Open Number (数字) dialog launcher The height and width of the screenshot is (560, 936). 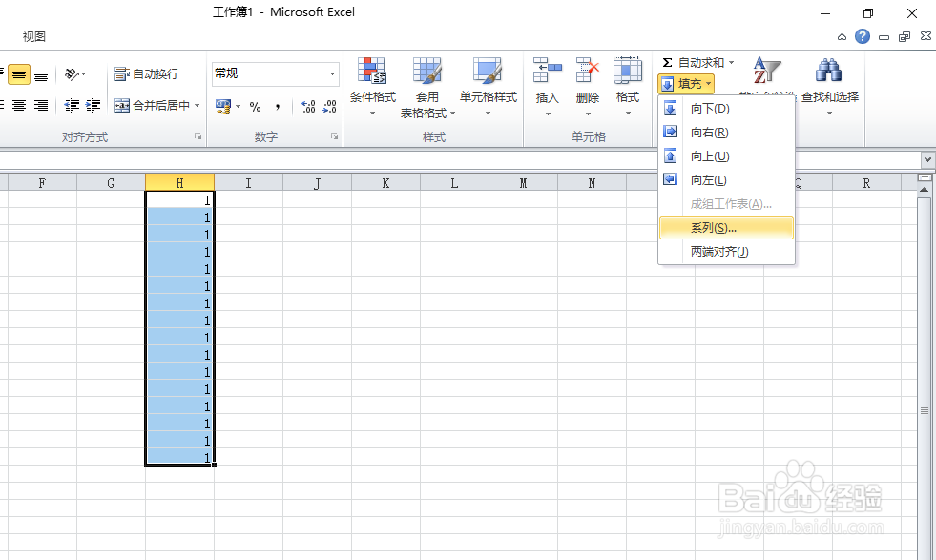tap(334, 136)
